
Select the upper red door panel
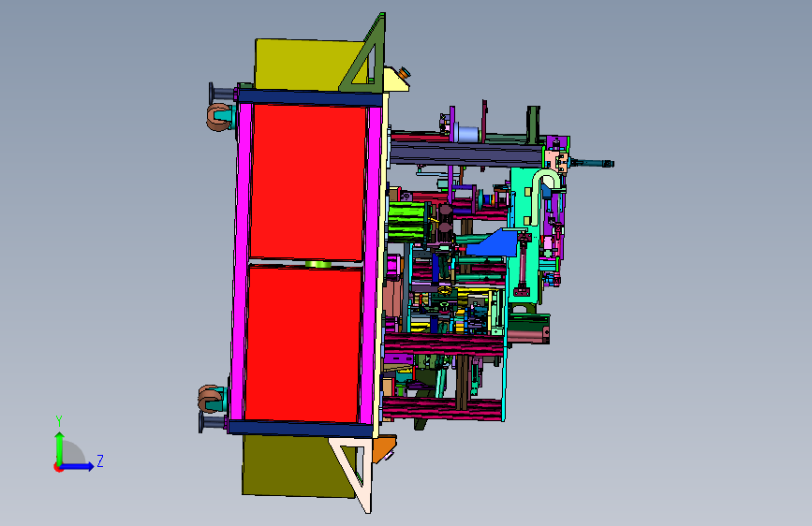point(308,182)
